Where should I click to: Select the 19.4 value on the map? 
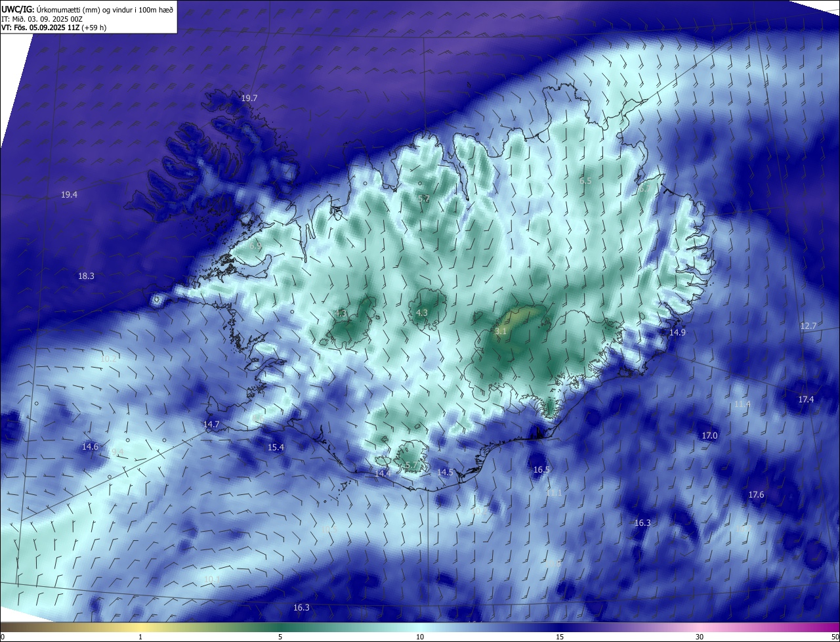click(70, 194)
